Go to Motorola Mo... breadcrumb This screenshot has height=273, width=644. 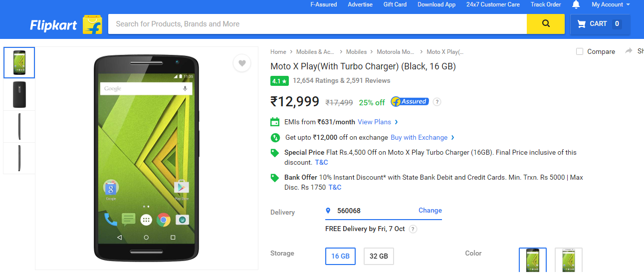[x=396, y=52]
